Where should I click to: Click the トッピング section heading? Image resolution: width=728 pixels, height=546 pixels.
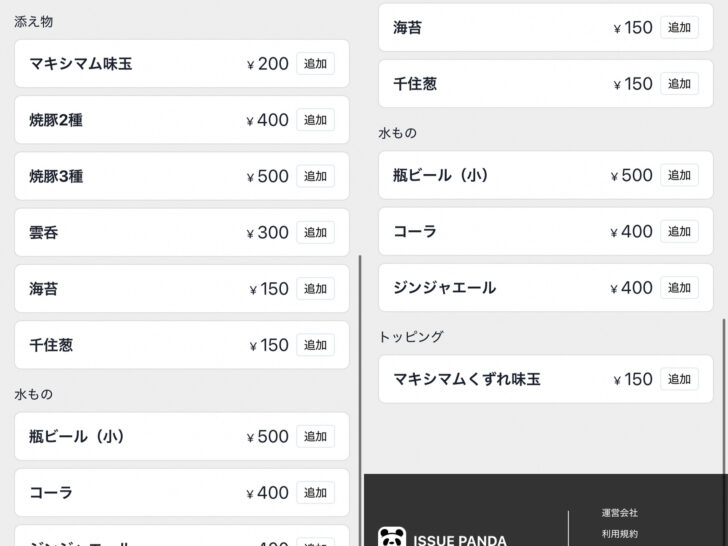click(411, 336)
